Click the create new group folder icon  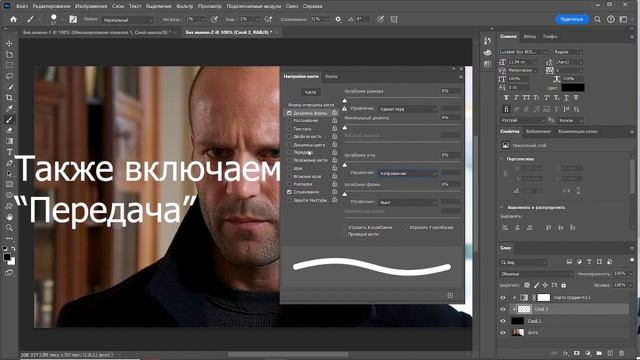599,353
